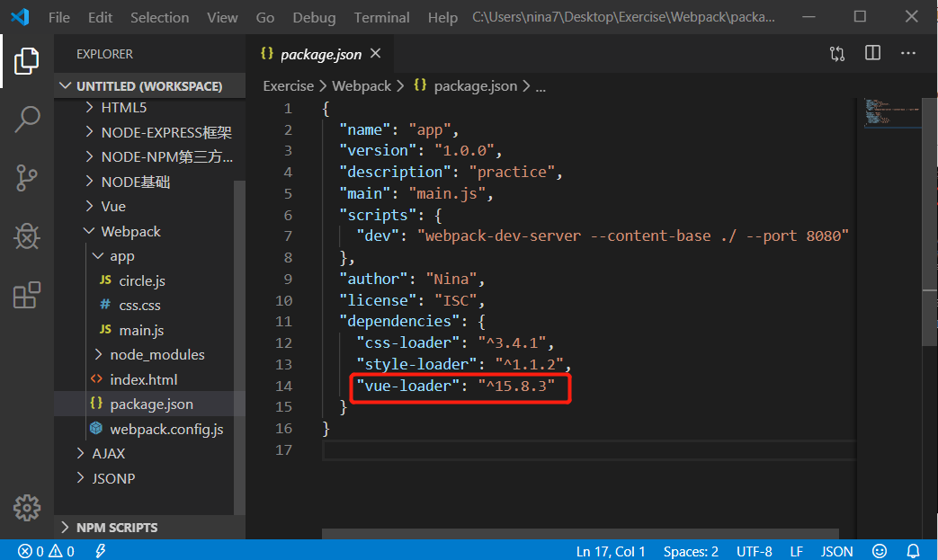Open the notifications bell

point(913,551)
